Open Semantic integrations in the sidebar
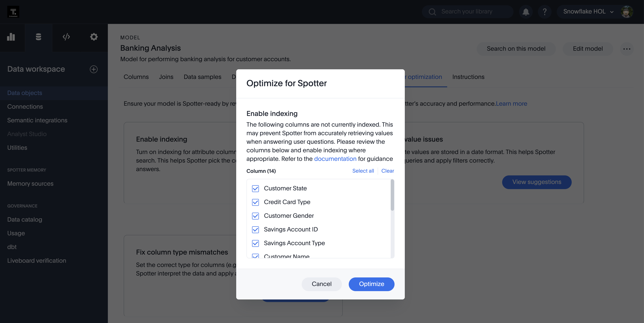The image size is (644, 323). point(54,120)
